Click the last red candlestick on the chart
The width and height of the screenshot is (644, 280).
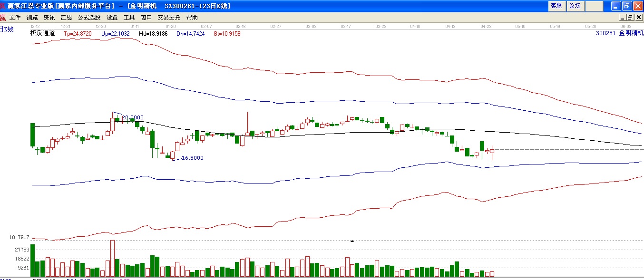(492, 151)
